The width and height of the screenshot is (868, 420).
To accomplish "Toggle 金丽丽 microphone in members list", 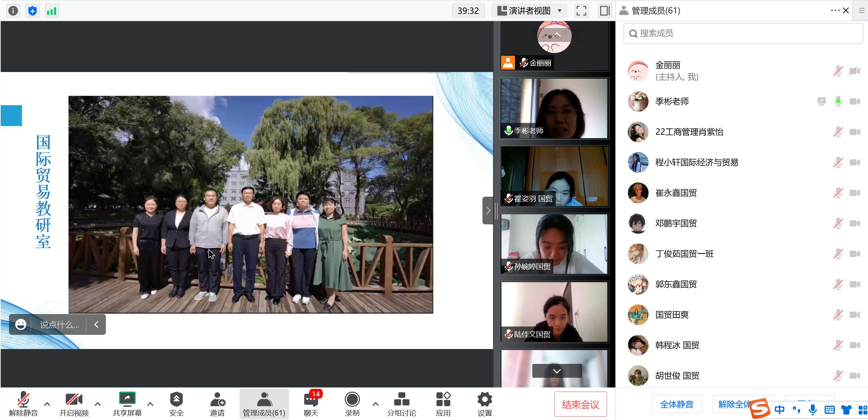I will click(838, 71).
